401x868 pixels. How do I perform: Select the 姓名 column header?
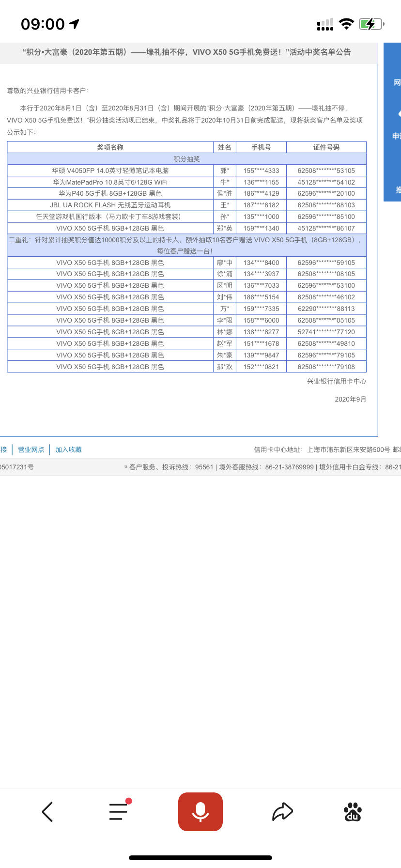225,147
